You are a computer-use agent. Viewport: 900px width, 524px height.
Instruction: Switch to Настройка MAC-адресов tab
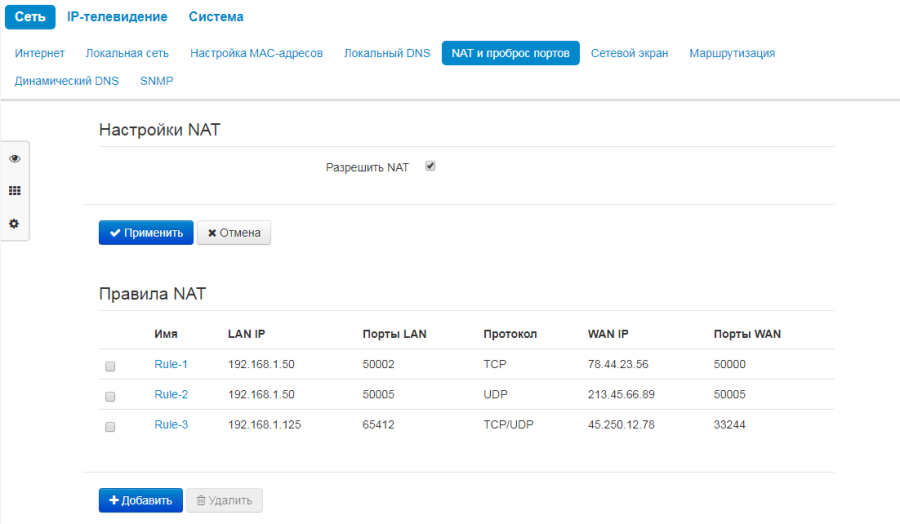[x=256, y=53]
